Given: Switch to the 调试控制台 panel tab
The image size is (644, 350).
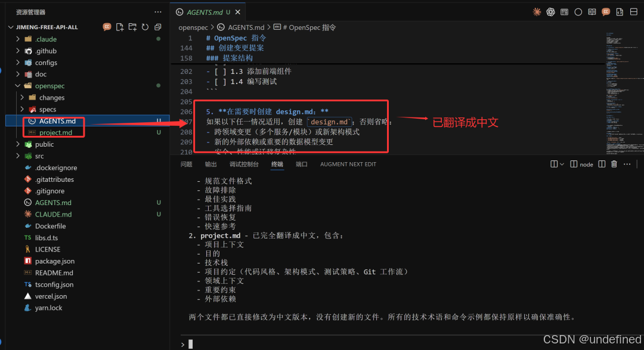Looking at the screenshot, I should [244, 165].
